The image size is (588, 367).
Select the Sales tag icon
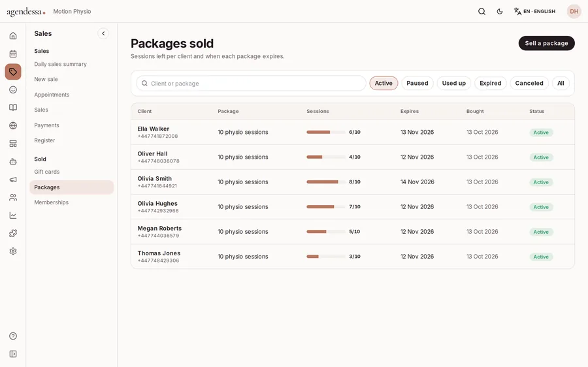coord(13,72)
